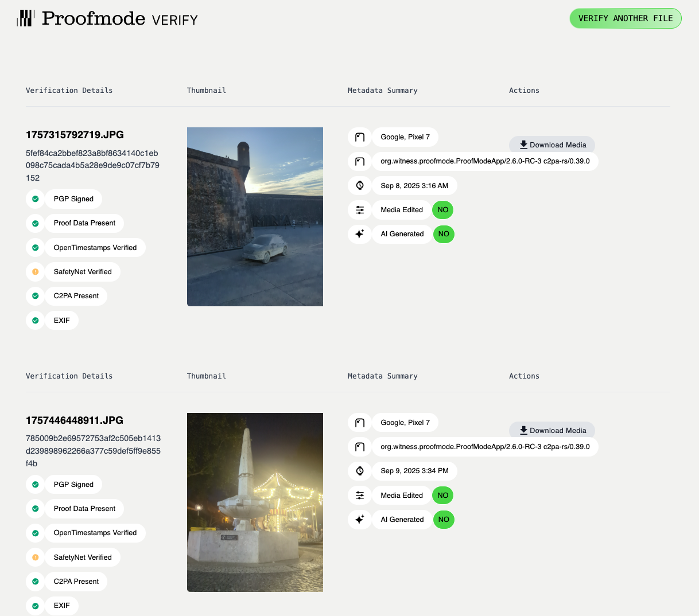Screen dimensions: 699x616
Task: Open the fountain and carousel thumbnail
Action: 255,502
